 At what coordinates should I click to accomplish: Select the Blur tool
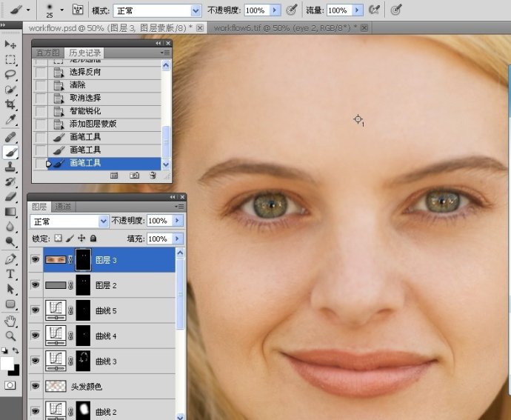(x=10, y=227)
